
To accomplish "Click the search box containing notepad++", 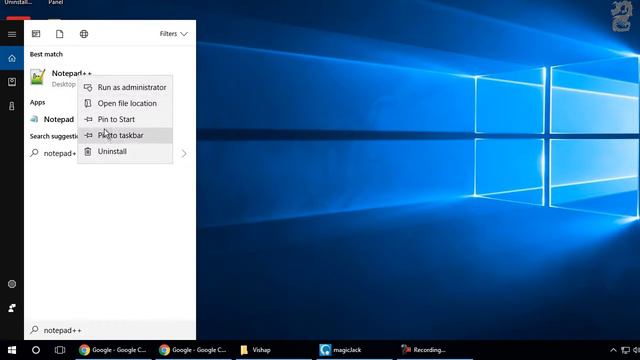I will (x=110, y=330).
